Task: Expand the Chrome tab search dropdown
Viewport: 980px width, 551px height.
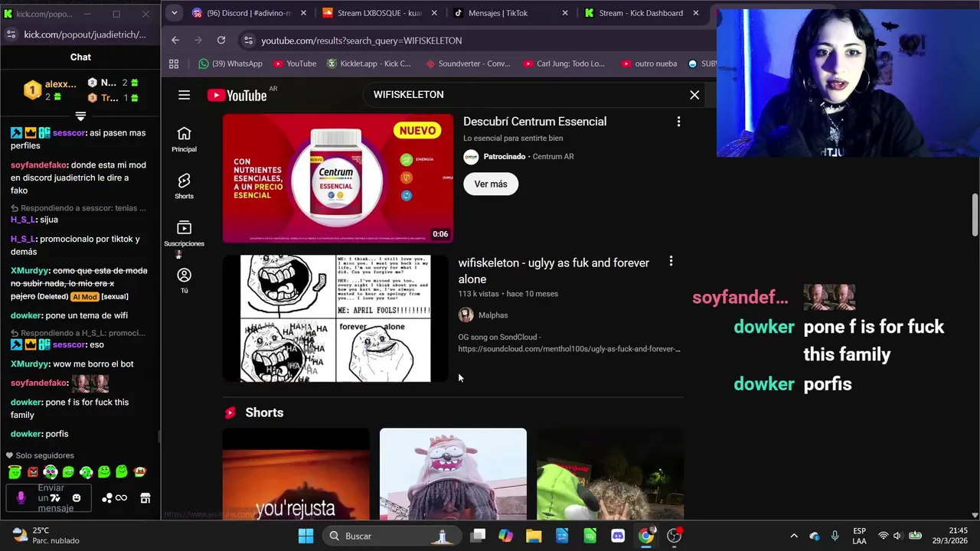Action: [x=175, y=13]
